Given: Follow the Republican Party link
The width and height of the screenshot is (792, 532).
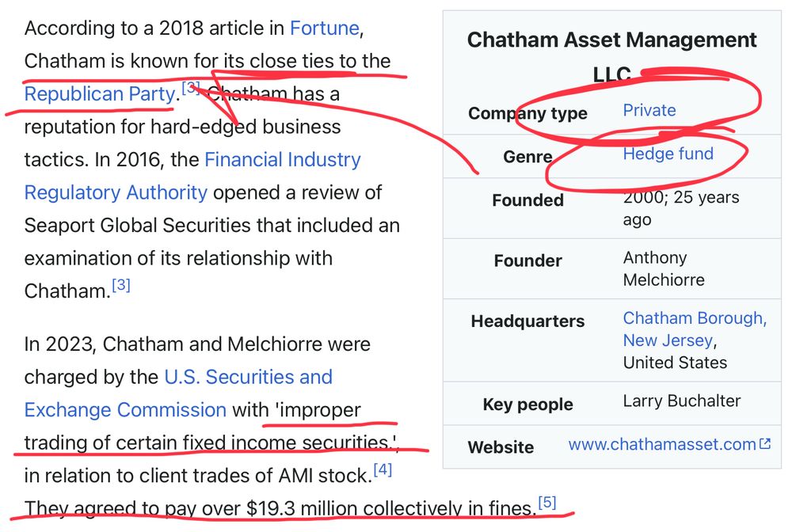Looking at the screenshot, I should (x=100, y=94).
